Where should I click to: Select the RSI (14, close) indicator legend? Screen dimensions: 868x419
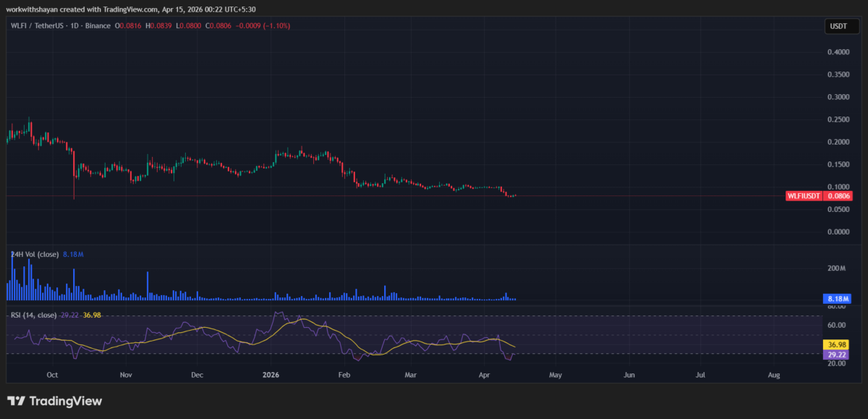pos(33,316)
